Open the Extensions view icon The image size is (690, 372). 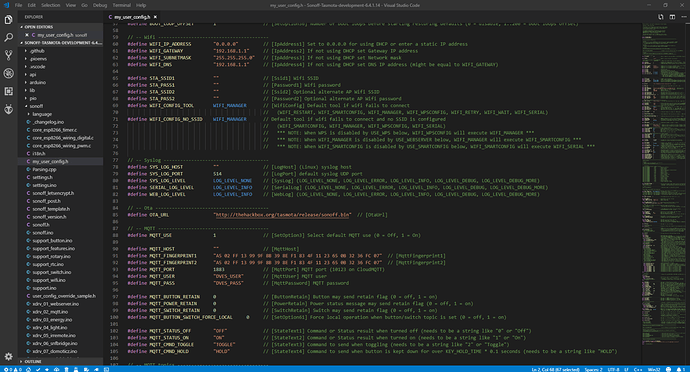point(8,91)
